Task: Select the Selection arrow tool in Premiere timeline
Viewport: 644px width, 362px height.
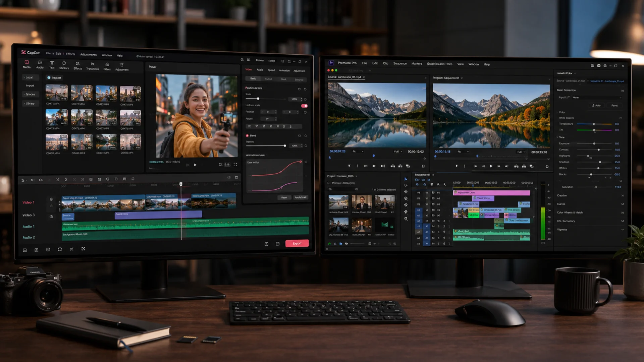Action: 406,179
